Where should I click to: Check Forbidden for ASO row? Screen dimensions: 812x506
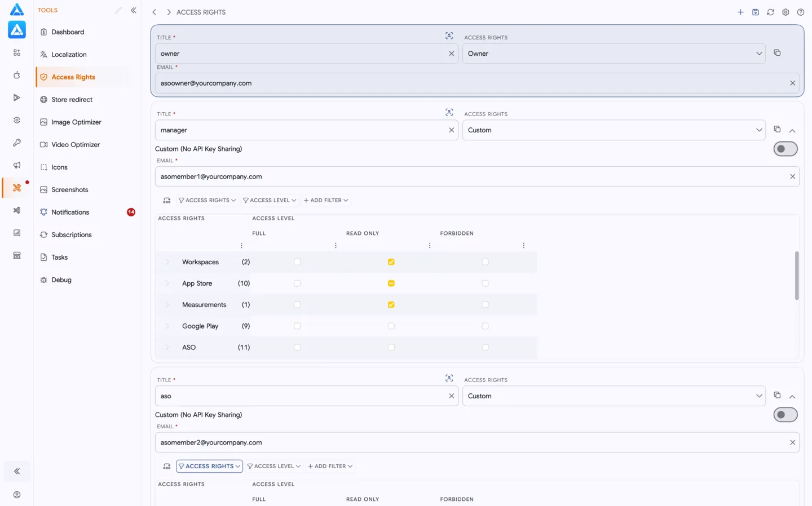pyautogui.click(x=485, y=348)
